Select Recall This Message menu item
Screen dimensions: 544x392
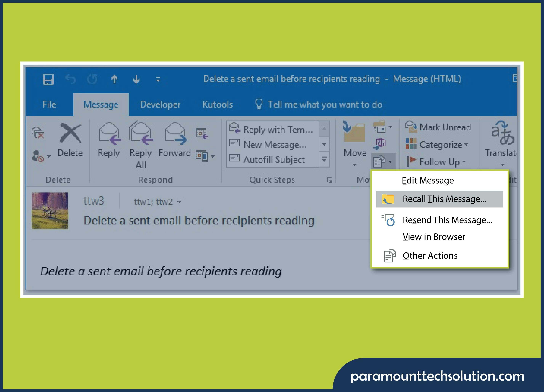(444, 199)
